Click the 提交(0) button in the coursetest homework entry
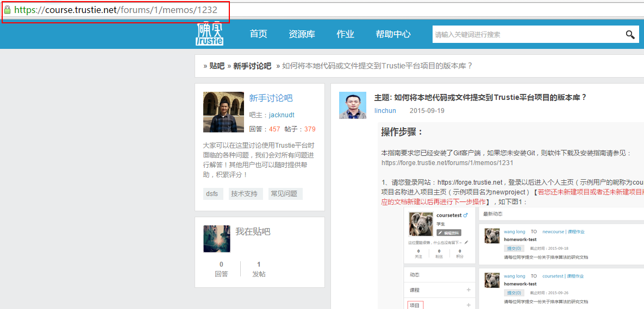Screen dimensions: 644x309 pyautogui.click(x=514, y=293)
